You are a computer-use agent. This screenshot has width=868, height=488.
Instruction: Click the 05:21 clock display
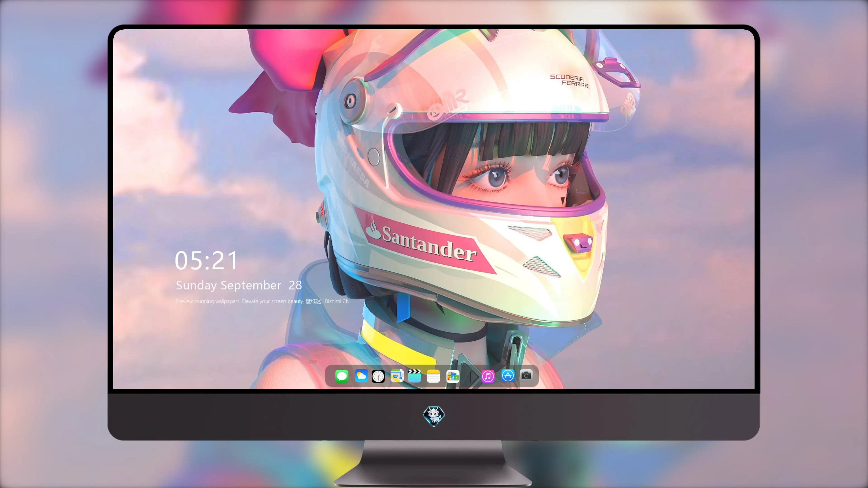[x=206, y=261]
